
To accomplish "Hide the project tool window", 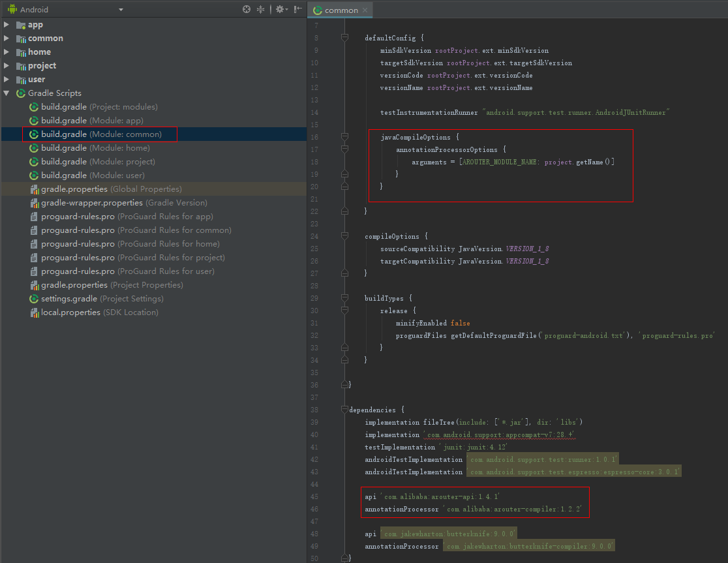I will [298, 9].
